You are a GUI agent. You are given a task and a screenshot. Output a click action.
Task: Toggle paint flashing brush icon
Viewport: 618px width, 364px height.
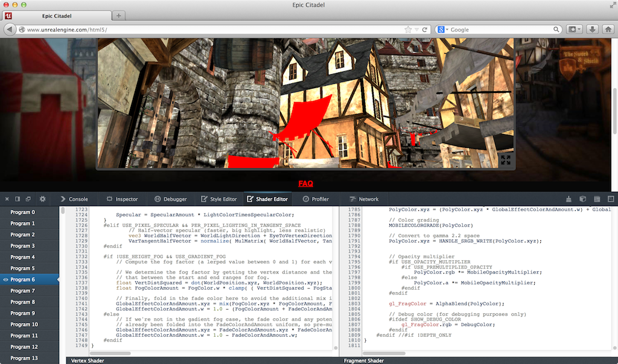point(569,199)
